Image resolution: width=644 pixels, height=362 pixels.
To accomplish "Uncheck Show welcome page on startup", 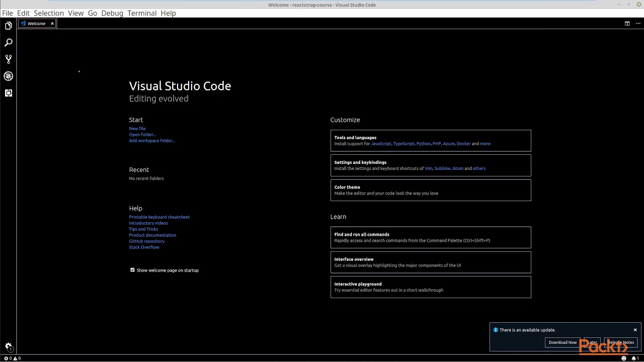I will point(132,270).
